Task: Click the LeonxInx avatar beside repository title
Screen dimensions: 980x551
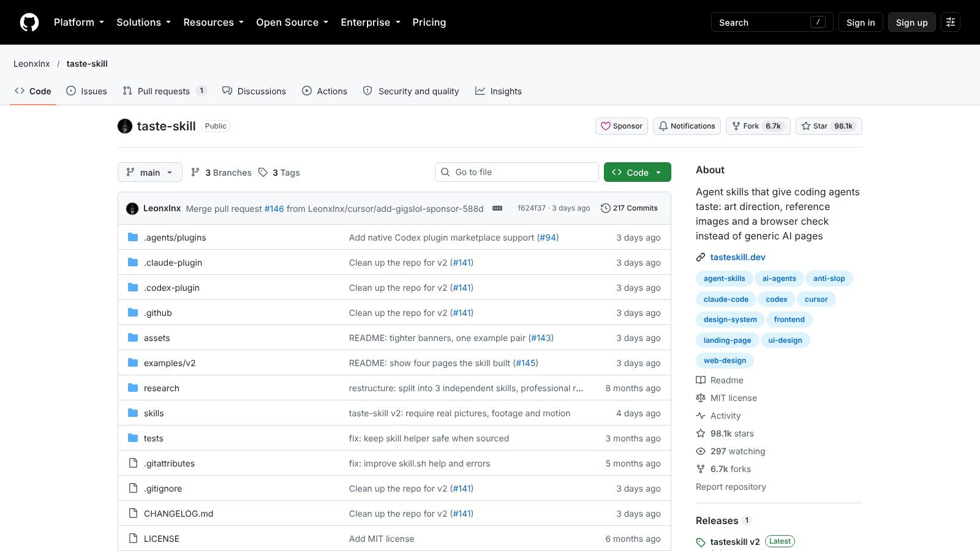Action: [x=125, y=126]
